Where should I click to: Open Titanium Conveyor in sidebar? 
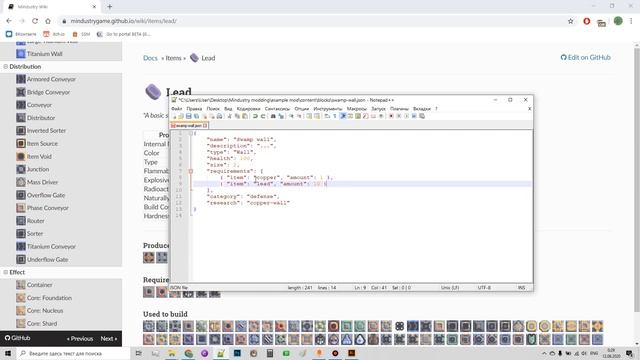51,247
